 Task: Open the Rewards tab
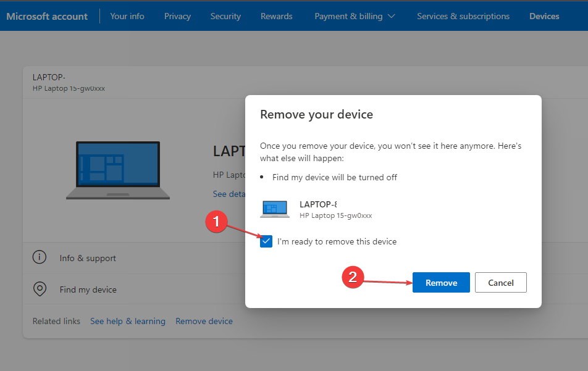pyautogui.click(x=276, y=16)
